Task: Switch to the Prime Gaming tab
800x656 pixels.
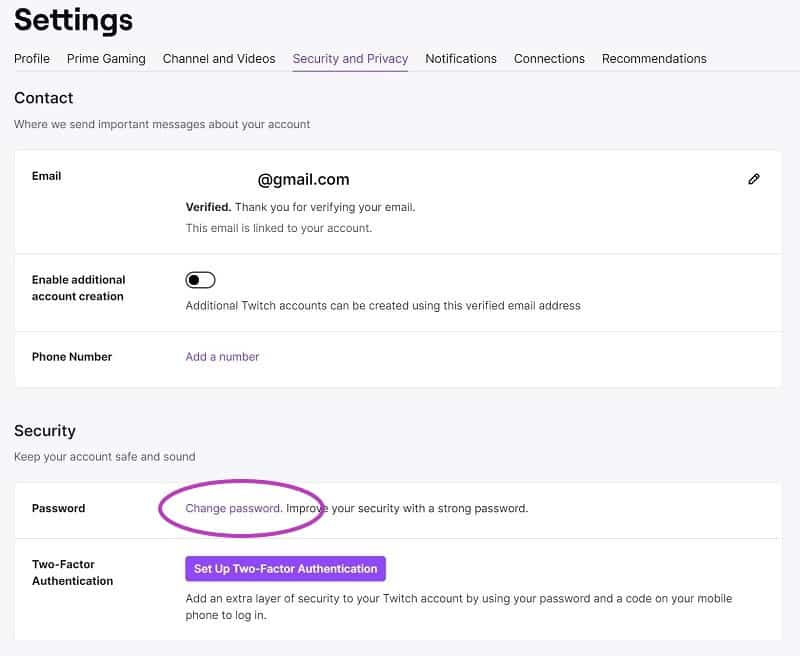Action: coord(106,59)
